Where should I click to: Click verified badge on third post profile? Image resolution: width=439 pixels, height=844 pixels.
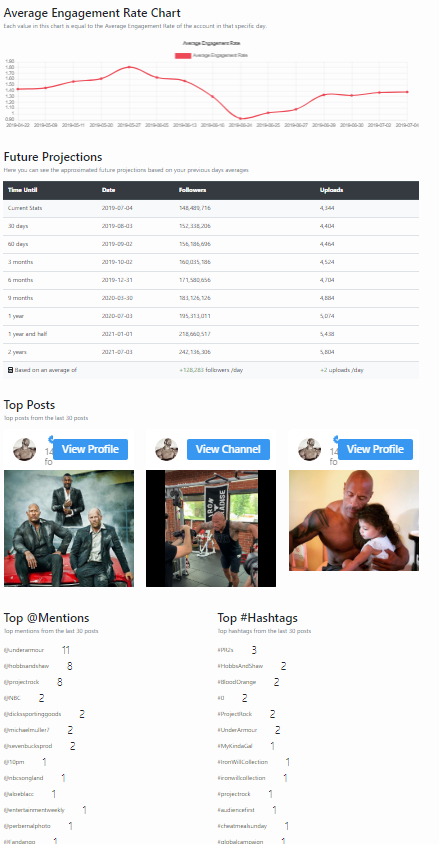[x=336, y=439]
